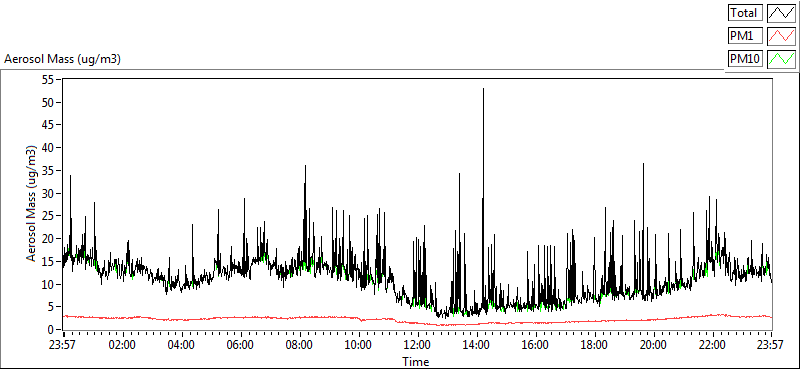Click the 10:00 time tick label

[x=358, y=345]
